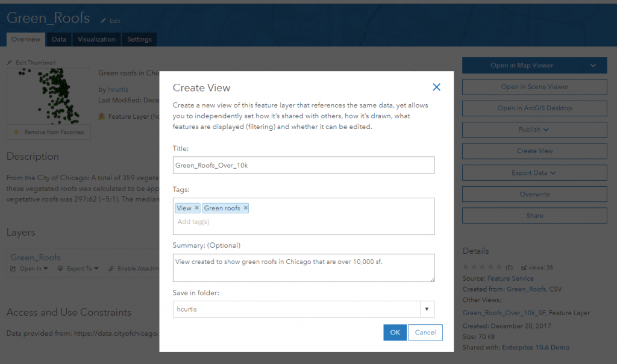This screenshot has height=364, width=617.
Task: Remove the View tag from the Tags field
Action: [x=196, y=207]
